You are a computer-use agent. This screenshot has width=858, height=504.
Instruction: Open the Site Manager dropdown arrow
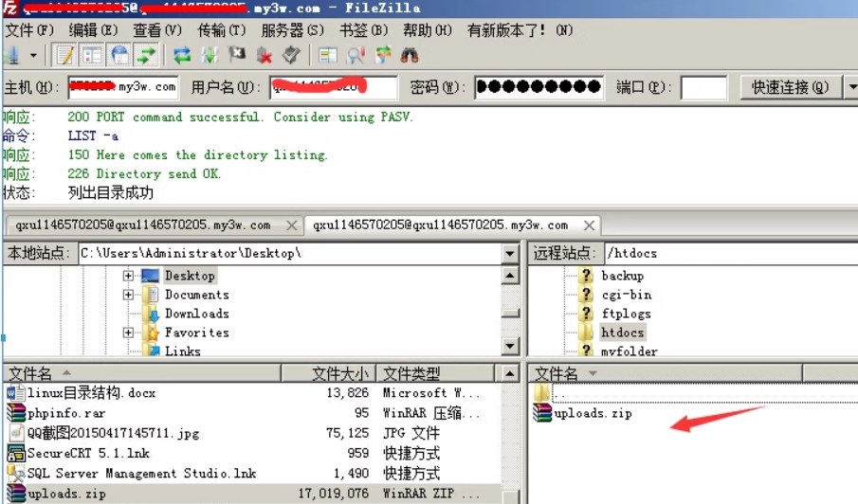click(33, 56)
